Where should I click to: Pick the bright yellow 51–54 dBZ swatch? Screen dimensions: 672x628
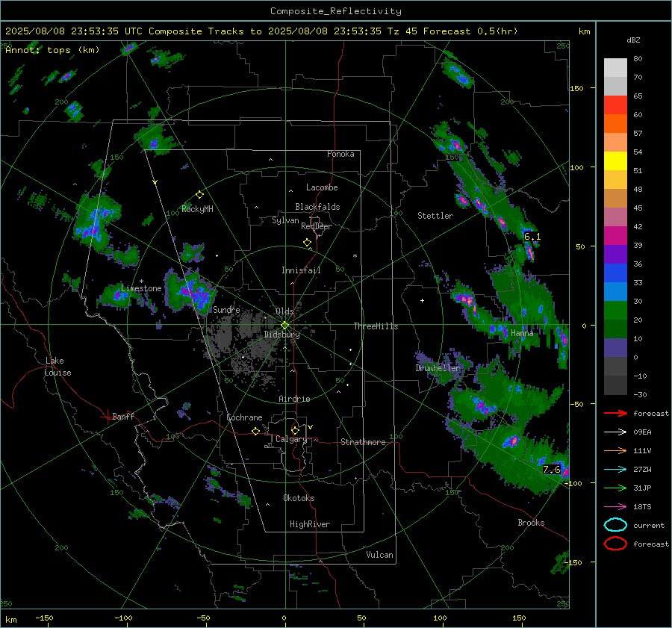(615, 161)
